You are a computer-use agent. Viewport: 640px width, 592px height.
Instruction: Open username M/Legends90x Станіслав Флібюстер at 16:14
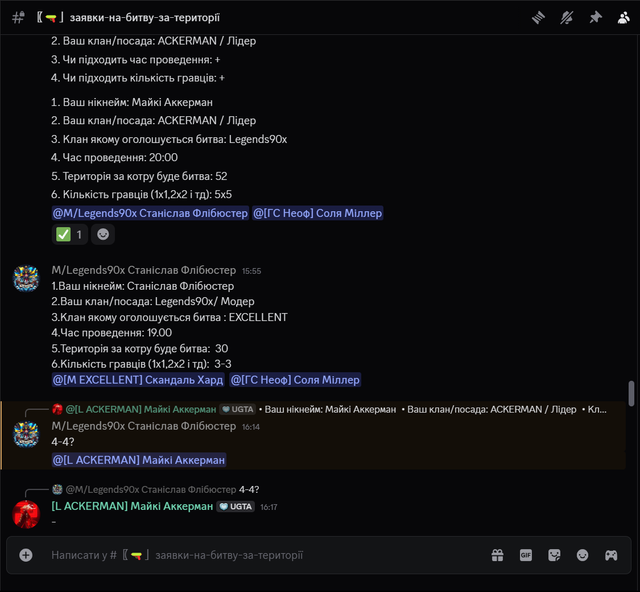point(144,426)
